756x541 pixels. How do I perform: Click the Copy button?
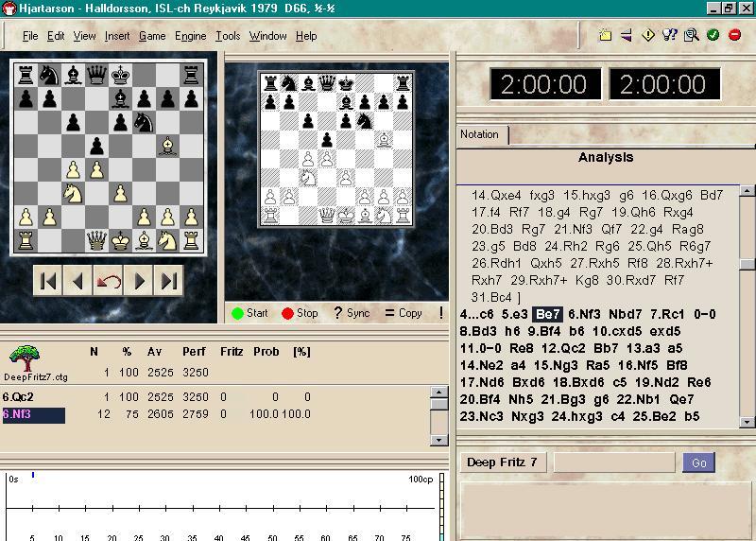(x=404, y=313)
